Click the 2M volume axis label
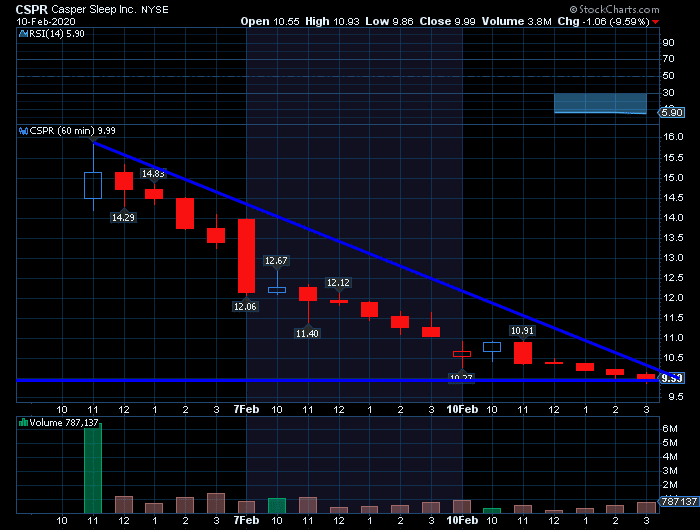700x530 pixels. pos(670,484)
